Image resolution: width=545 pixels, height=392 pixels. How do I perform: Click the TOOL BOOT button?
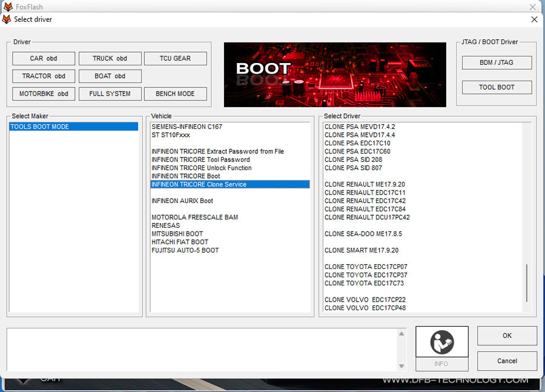[497, 87]
